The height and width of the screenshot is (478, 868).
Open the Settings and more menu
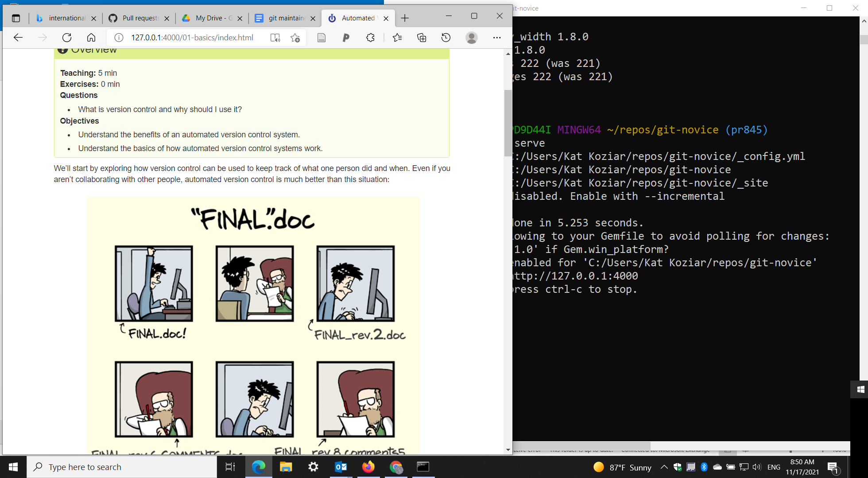496,38
